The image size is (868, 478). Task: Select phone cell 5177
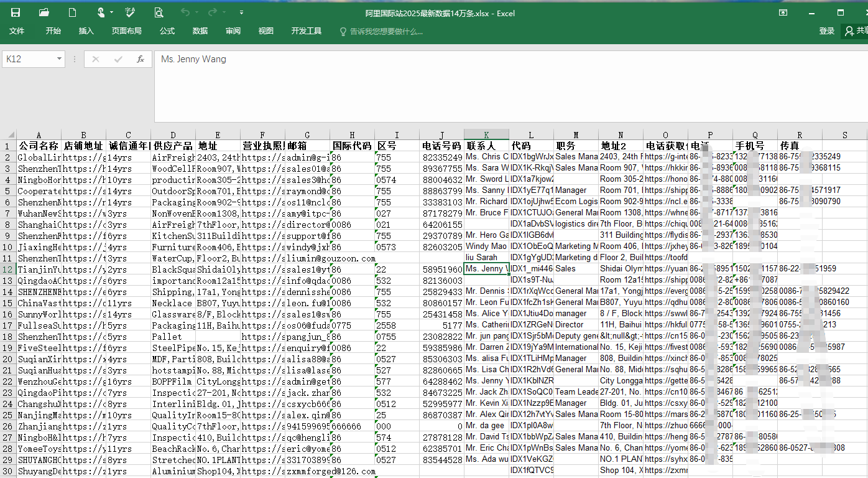tap(442, 325)
